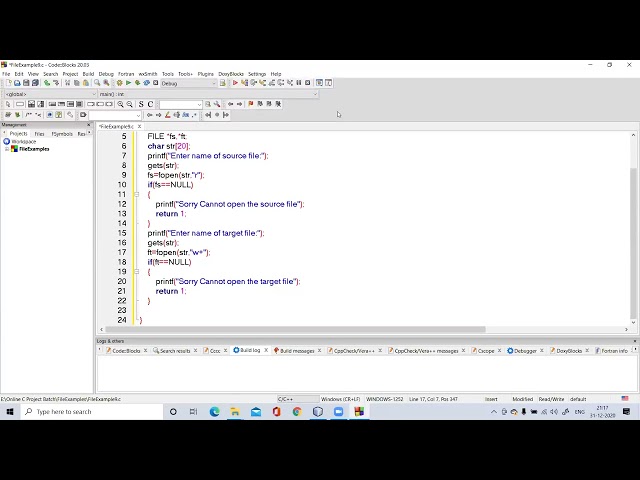Click the red flag Toggle bookmark icon
Viewport: 640px width, 480px height.
[251, 104]
